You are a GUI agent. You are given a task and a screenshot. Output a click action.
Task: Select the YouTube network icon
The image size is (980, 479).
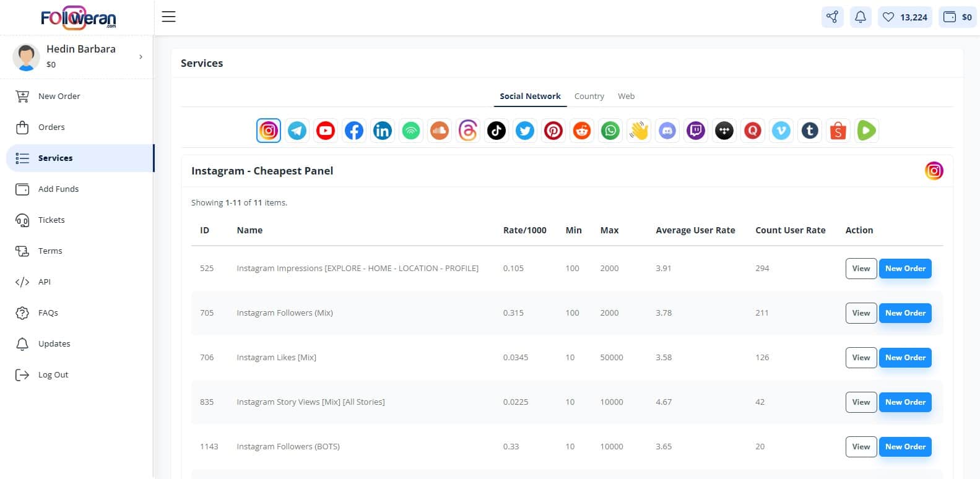click(326, 131)
